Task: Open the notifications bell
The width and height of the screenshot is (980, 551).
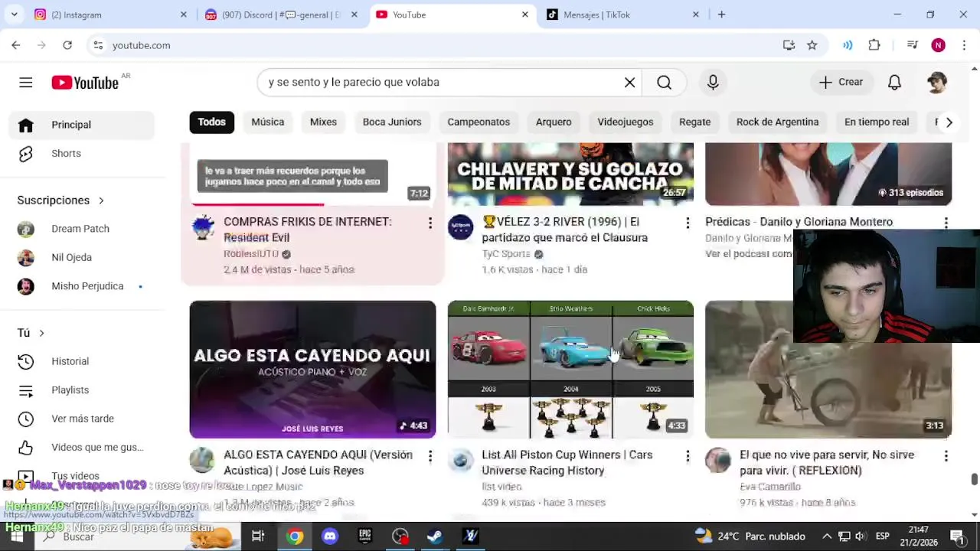Action: 894,82
